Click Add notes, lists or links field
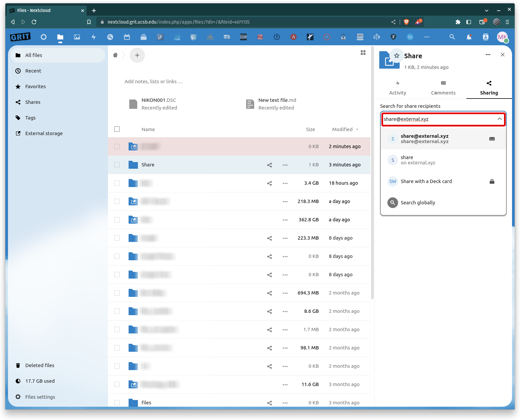Image resolution: width=520 pixels, height=420 pixels. pos(154,82)
